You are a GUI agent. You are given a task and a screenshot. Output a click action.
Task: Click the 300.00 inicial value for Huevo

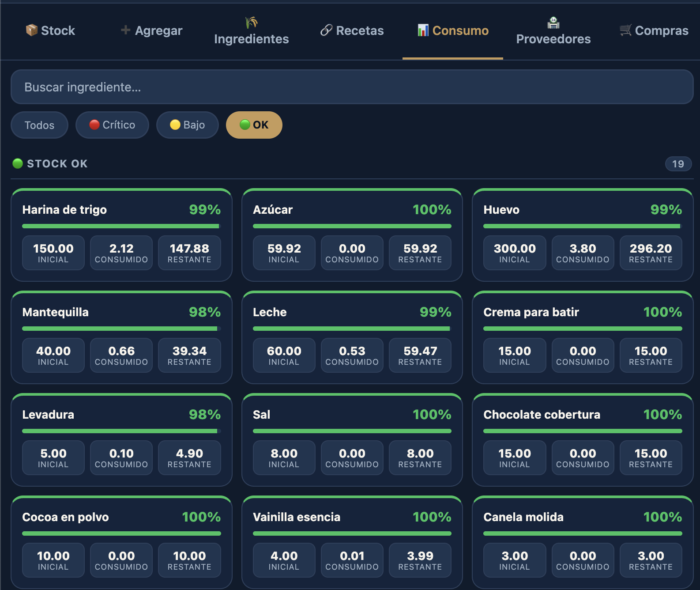coord(515,249)
